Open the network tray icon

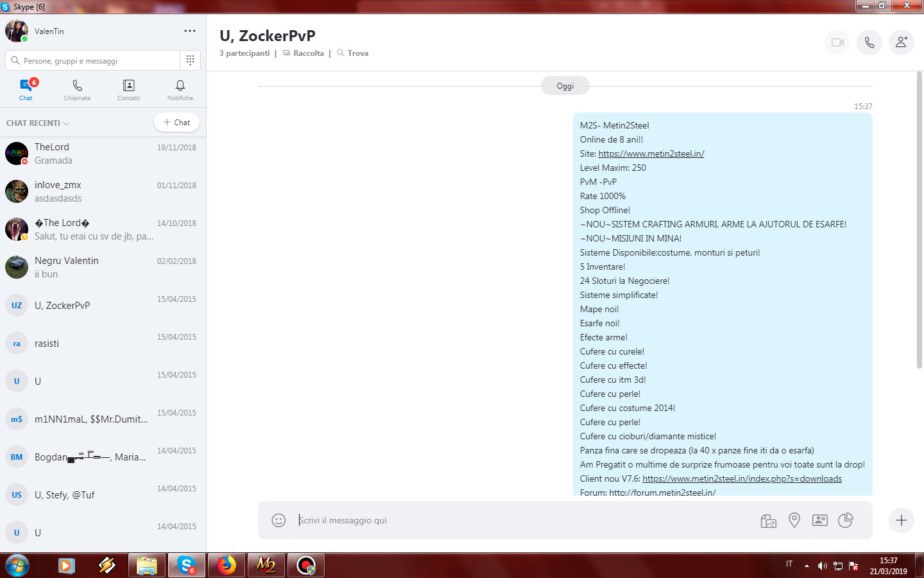pos(838,566)
